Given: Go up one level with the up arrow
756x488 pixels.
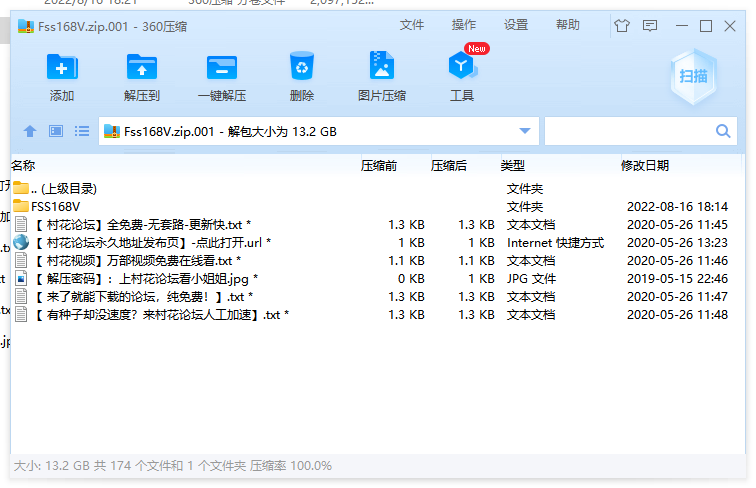Looking at the screenshot, I should click(30, 131).
